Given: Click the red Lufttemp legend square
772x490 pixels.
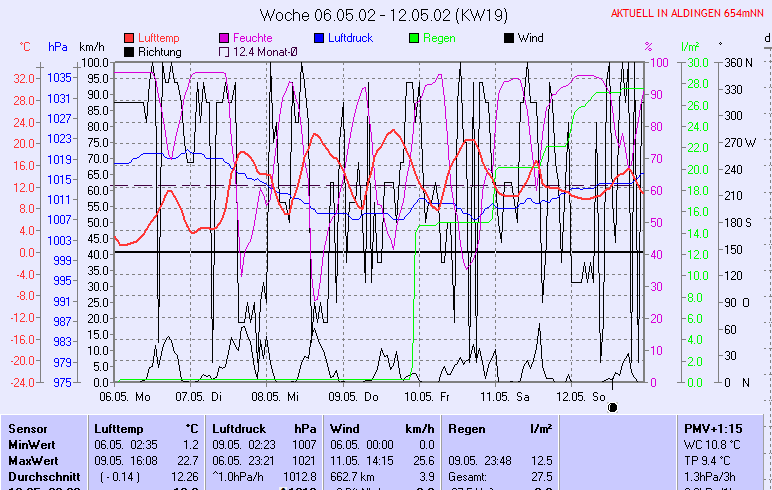Looking at the screenshot, I should [x=129, y=38].
